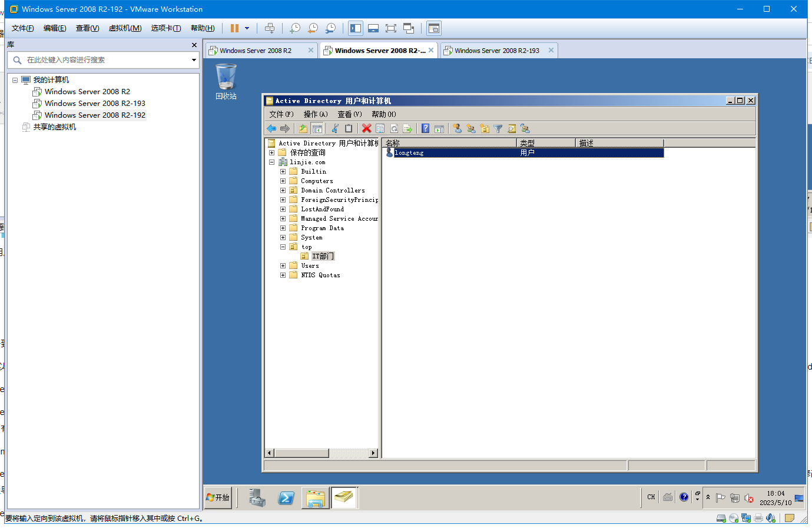Click the blue back arrow icon
Screen dimensions: 812x528
(x=271, y=128)
